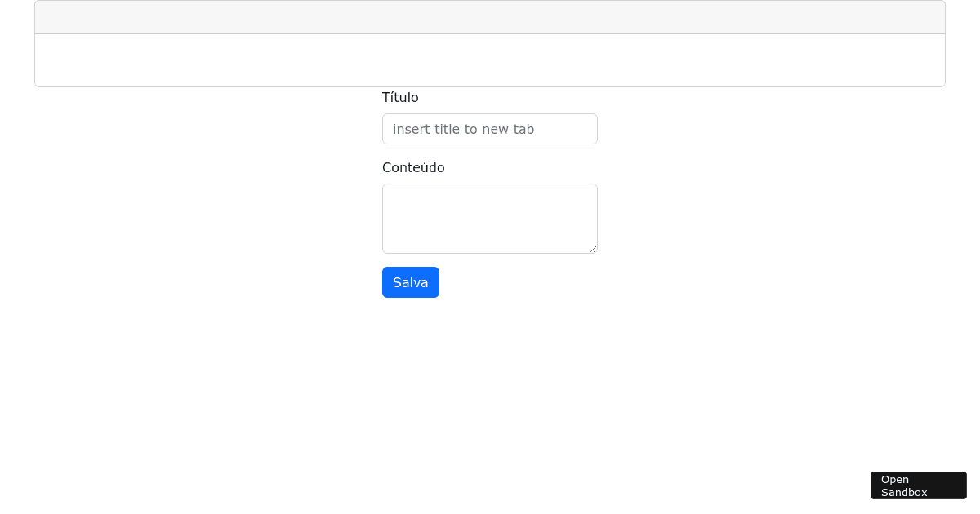Open the Sandbox via Open Sandbox button
The image size is (980, 514).
click(x=918, y=485)
